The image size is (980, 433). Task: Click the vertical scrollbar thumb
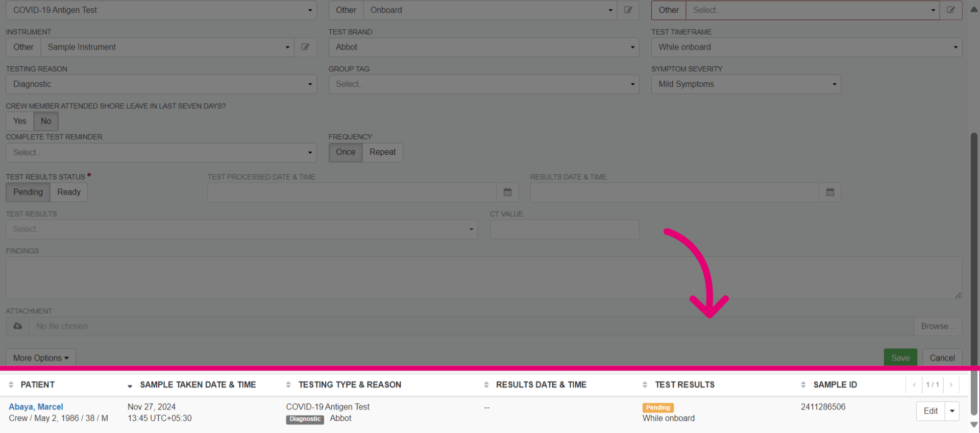[974, 273]
